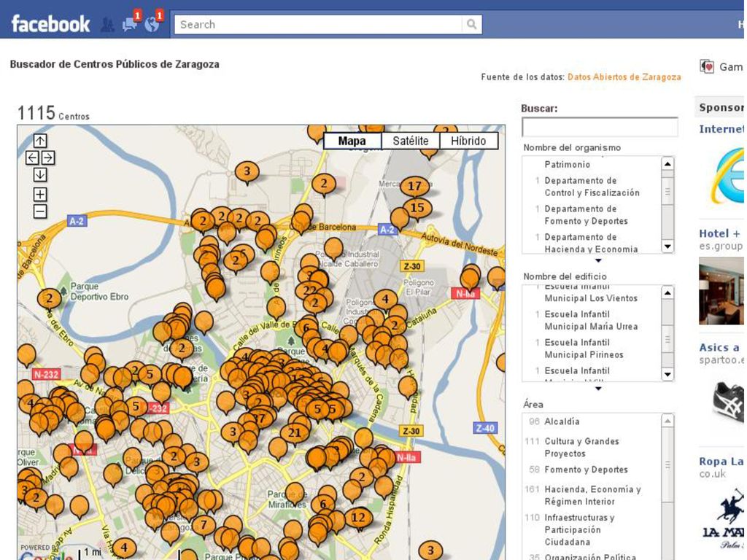Pan the map right arrow
Viewport: 747px width, 560px height.
48,157
